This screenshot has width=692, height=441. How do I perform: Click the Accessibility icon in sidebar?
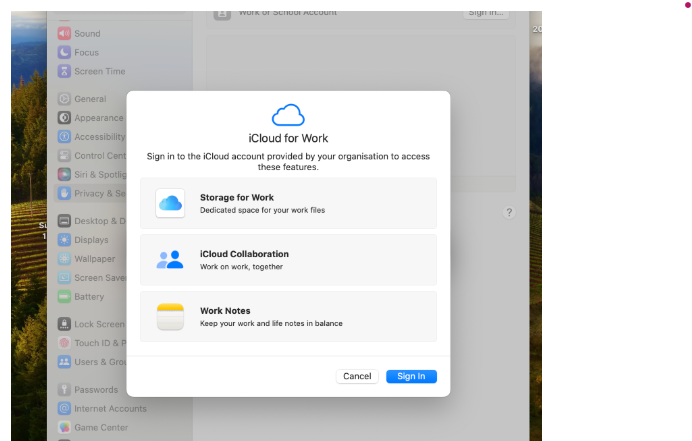coord(64,137)
